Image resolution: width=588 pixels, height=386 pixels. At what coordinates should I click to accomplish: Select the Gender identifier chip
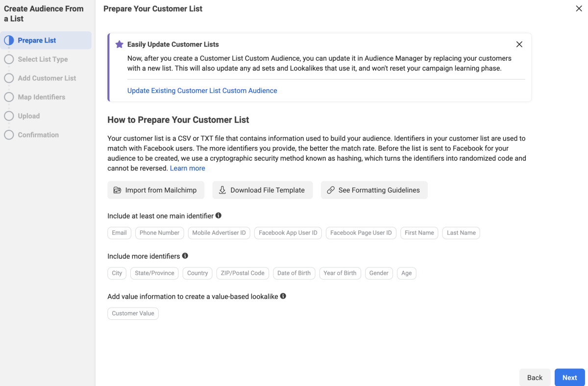tap(379, 273)
